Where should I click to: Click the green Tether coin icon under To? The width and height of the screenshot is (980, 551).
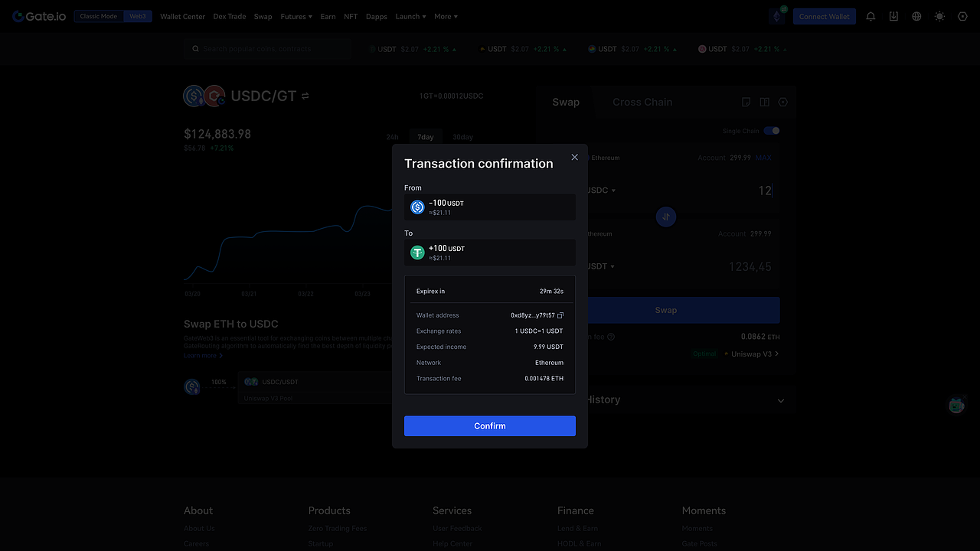417,253
